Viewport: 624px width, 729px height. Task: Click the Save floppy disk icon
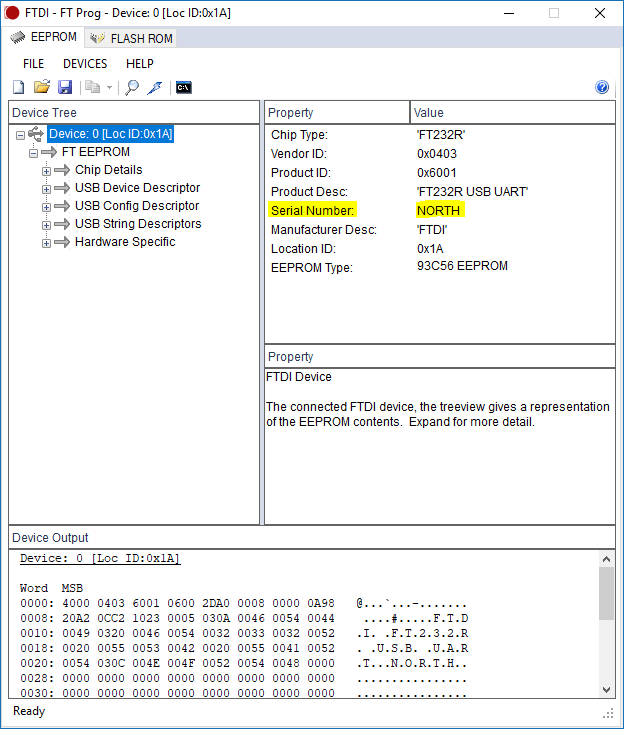click(65, 87)
